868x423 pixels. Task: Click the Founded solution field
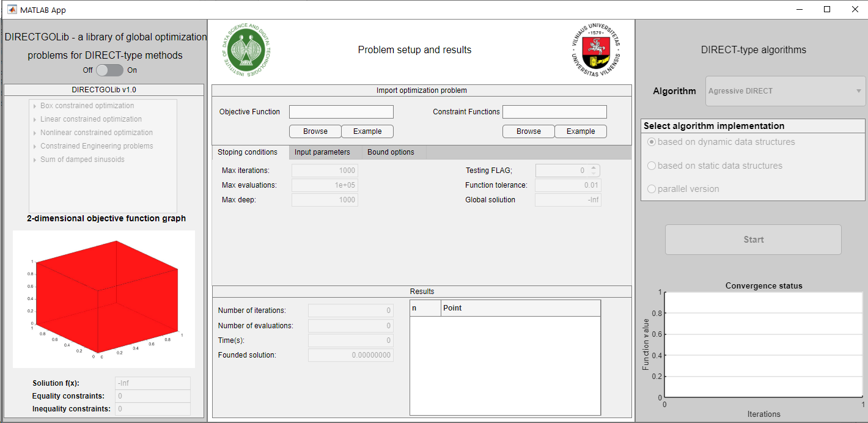351,355
